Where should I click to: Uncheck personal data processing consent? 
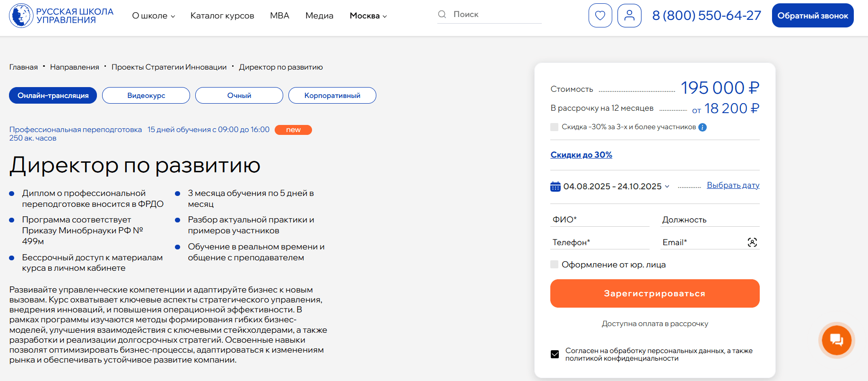tap(555, 354)
